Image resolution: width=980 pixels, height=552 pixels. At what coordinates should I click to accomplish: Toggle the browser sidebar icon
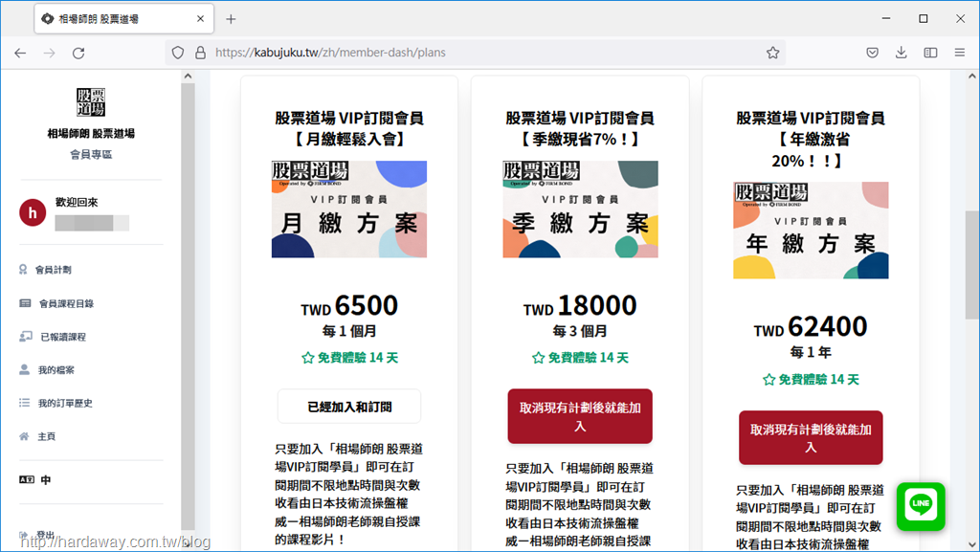coord(930,53)
